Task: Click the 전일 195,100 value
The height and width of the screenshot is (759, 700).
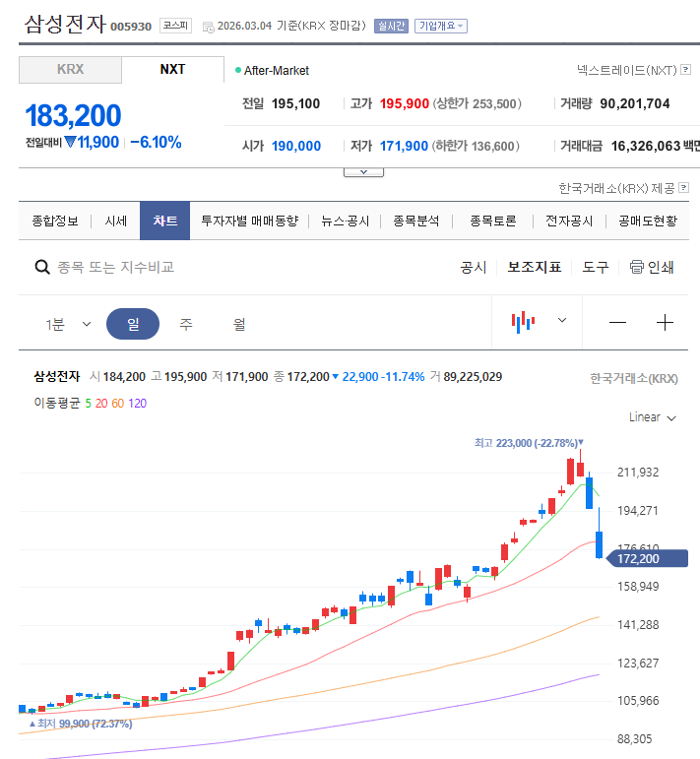Action: coord(295,103)
